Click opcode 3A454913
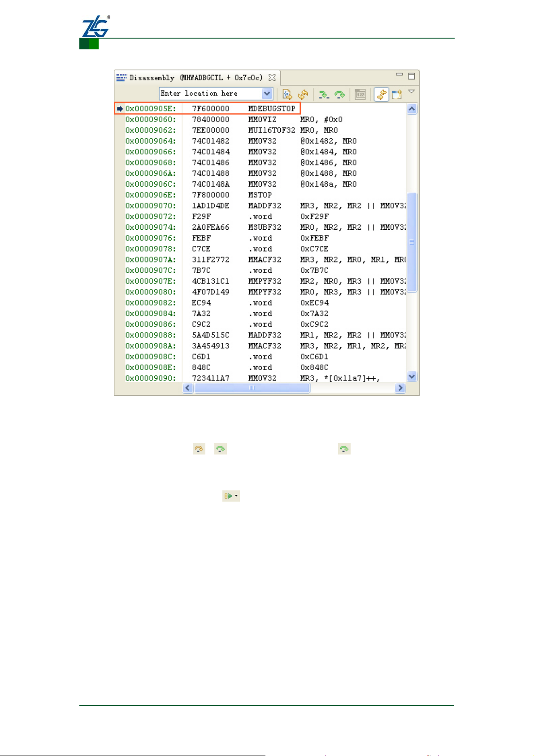This screenshot has width=534, height=756. point(211,345)
